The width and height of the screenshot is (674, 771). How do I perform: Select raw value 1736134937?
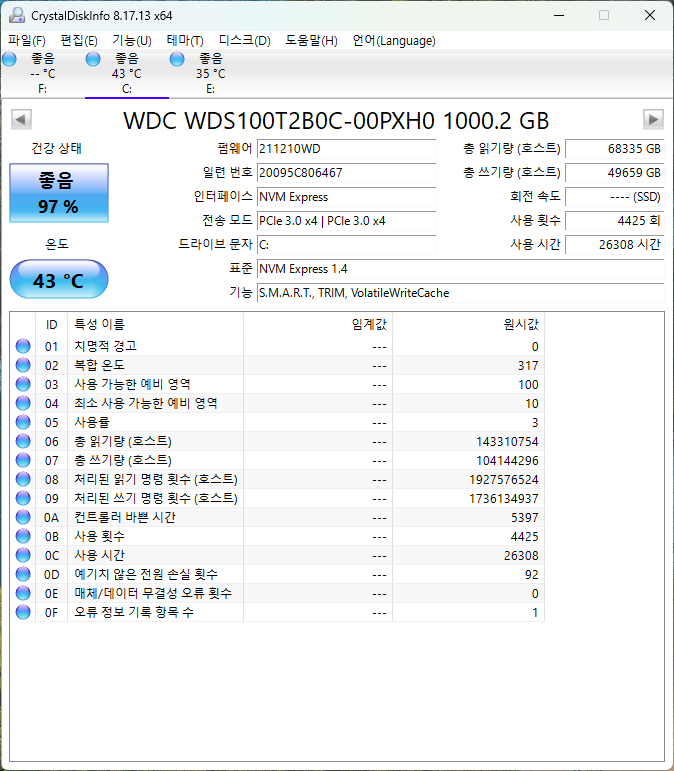pos(503,499)
